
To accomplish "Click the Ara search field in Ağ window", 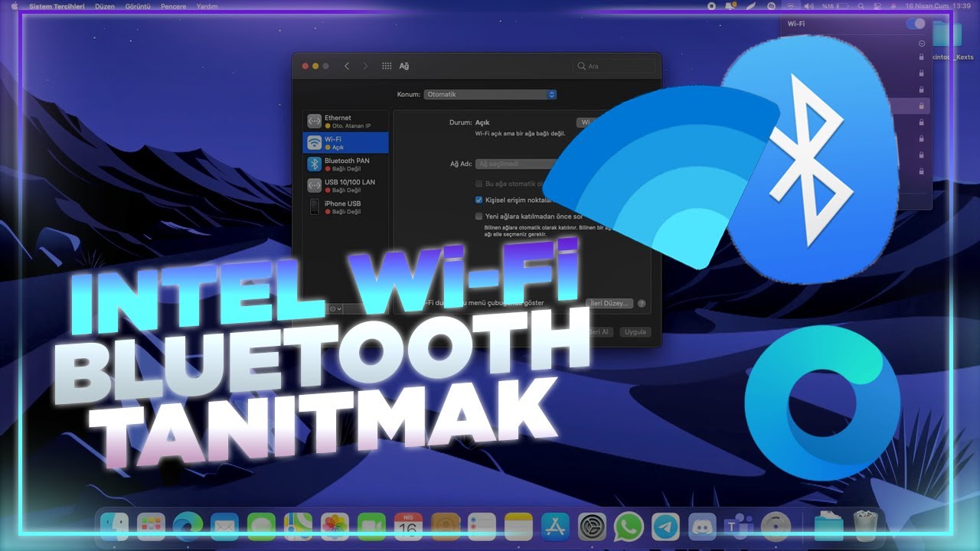I will pos(615,67).
